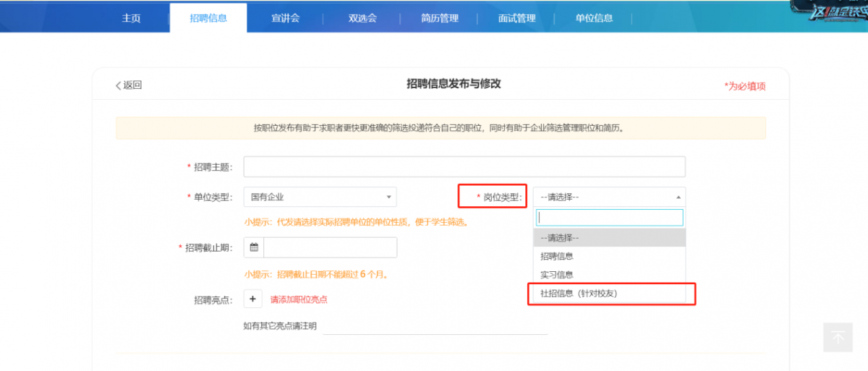Switch to the 宣讲会 tab
Viewport: 868px width, 371px height.
click(x=285, y=18)
